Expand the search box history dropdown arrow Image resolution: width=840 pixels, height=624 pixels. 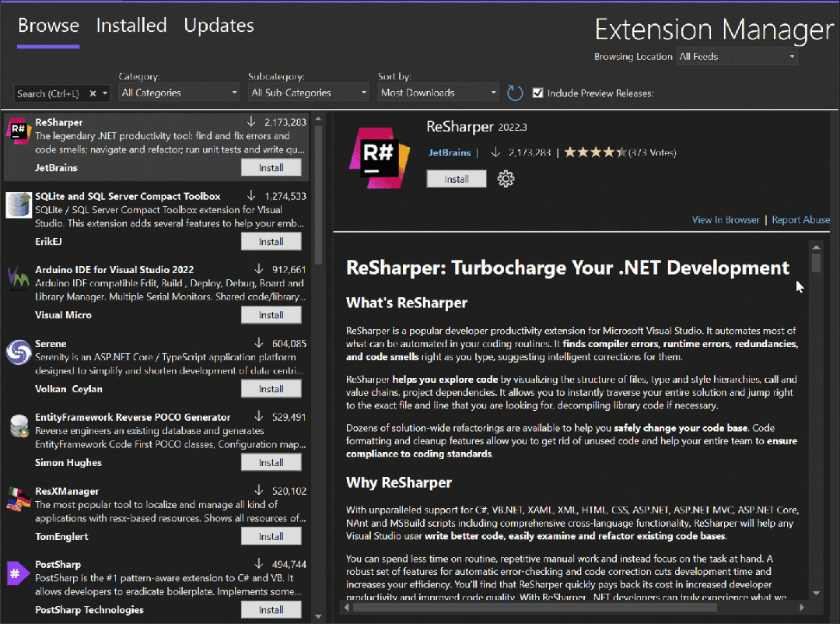[x=105, y=93]
